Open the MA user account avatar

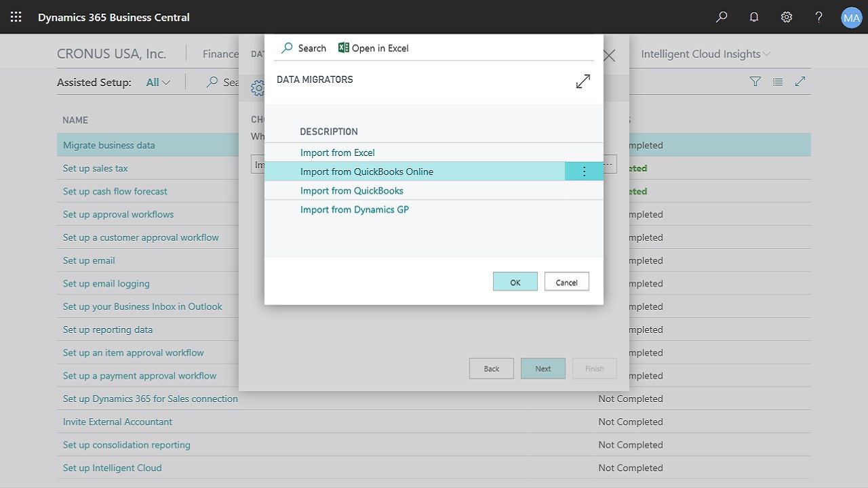tap(852, 17)
